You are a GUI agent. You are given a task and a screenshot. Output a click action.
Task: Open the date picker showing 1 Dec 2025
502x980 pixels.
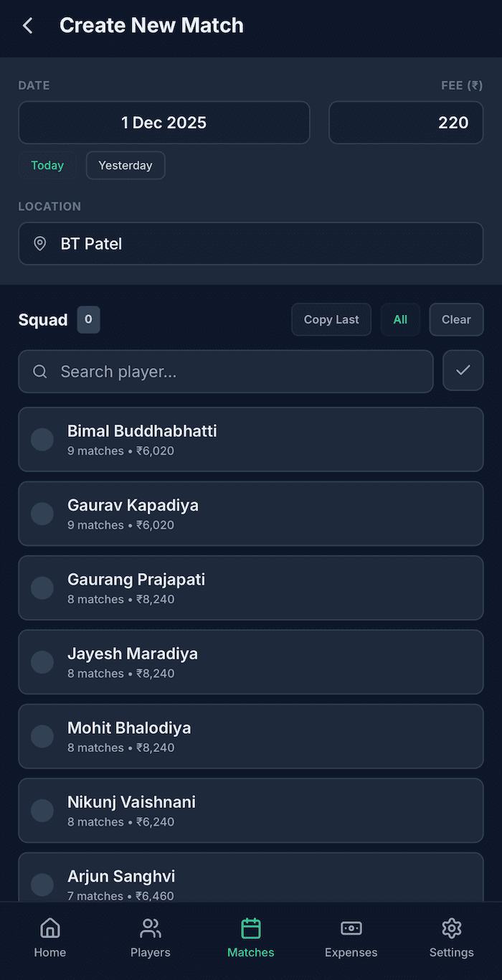(x=164, y=123)
